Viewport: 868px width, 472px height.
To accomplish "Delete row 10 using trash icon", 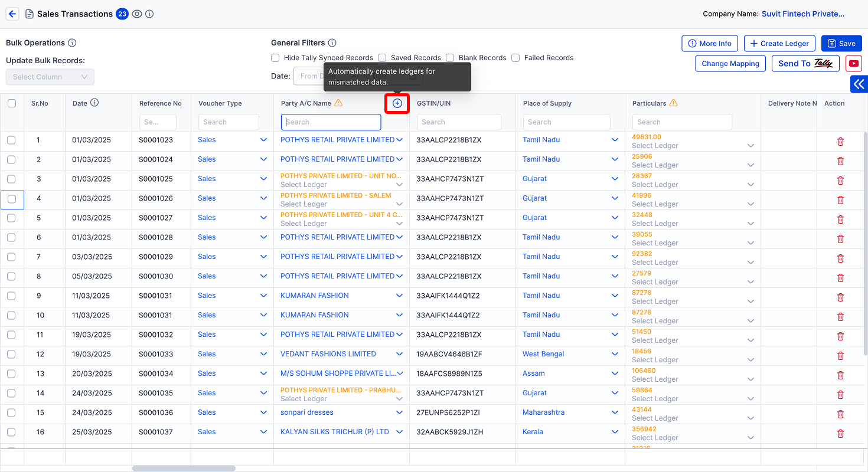I will [x=841, y=317].
